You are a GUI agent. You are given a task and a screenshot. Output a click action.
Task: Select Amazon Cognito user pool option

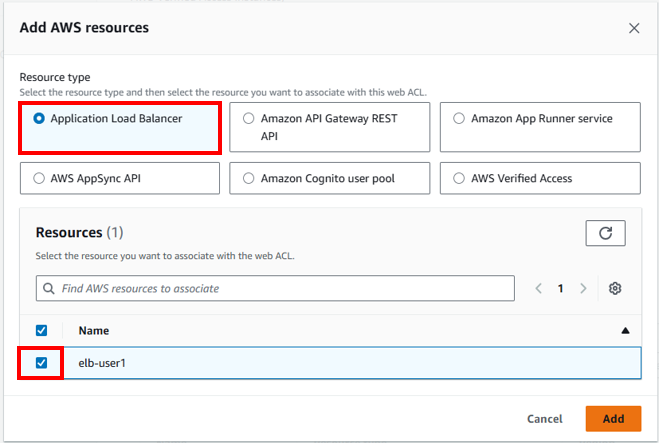330,179
